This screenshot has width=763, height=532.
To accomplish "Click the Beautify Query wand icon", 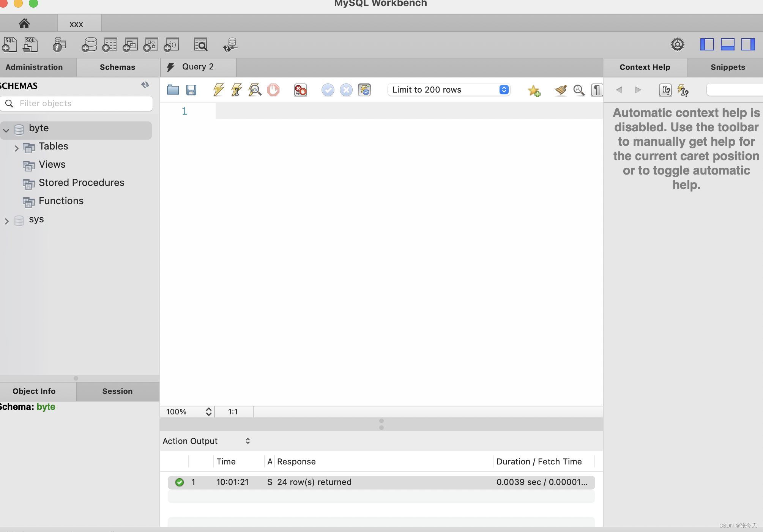I will 560,89.
